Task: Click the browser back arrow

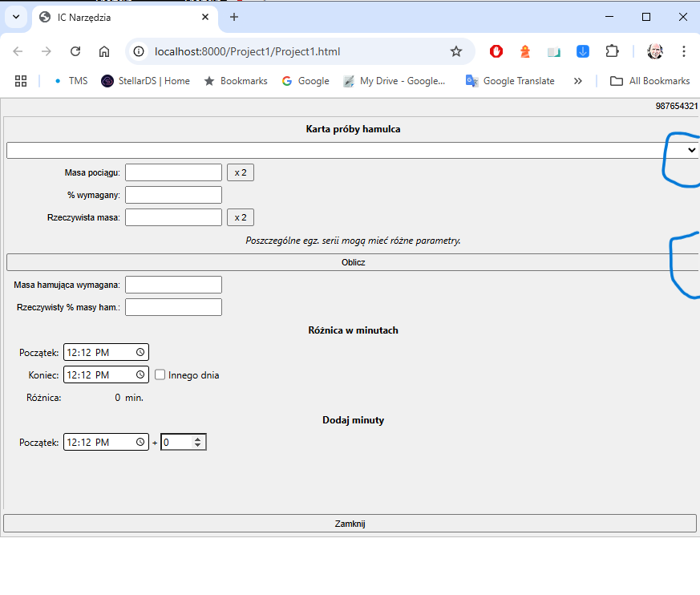Action: [18, 51]
